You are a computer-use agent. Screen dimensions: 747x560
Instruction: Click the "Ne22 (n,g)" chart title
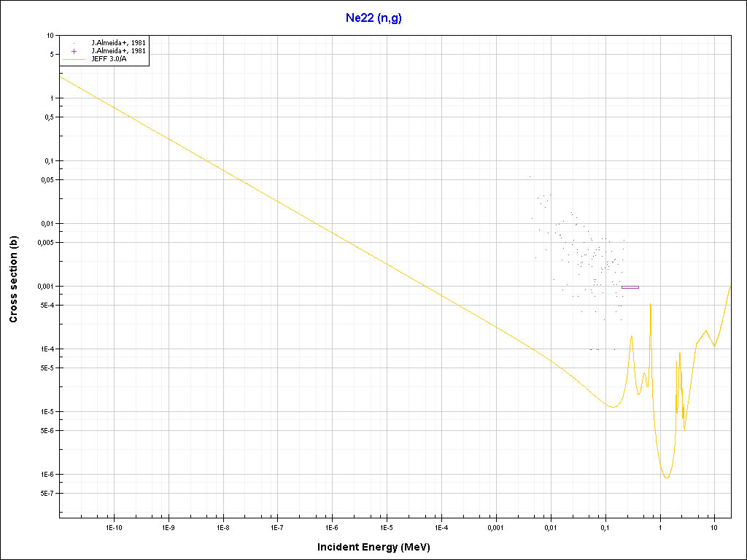pyautogui.click(x=373, y=18)
